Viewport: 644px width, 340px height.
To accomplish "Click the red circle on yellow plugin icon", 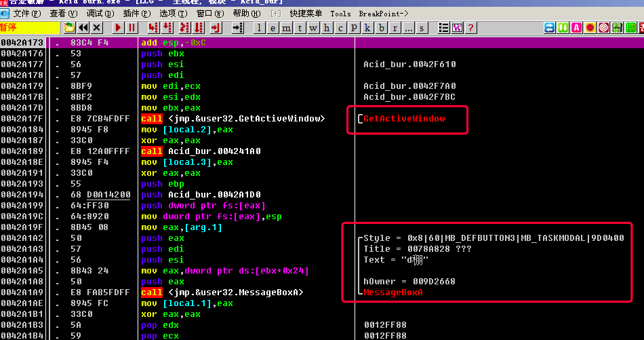I will [590, 28].
